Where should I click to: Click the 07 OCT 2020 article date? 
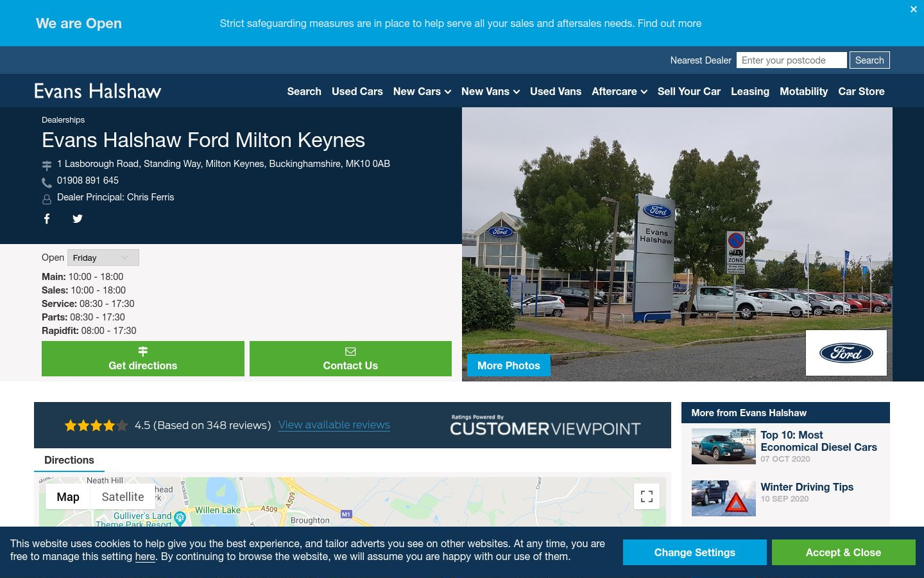[x=785, y=459]
